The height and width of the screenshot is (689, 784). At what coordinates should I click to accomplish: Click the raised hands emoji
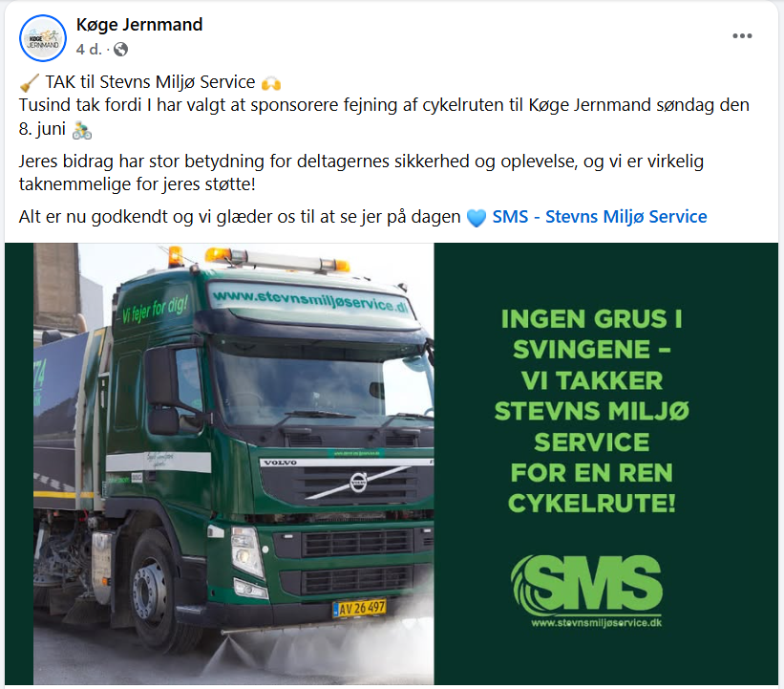(271, 82)
